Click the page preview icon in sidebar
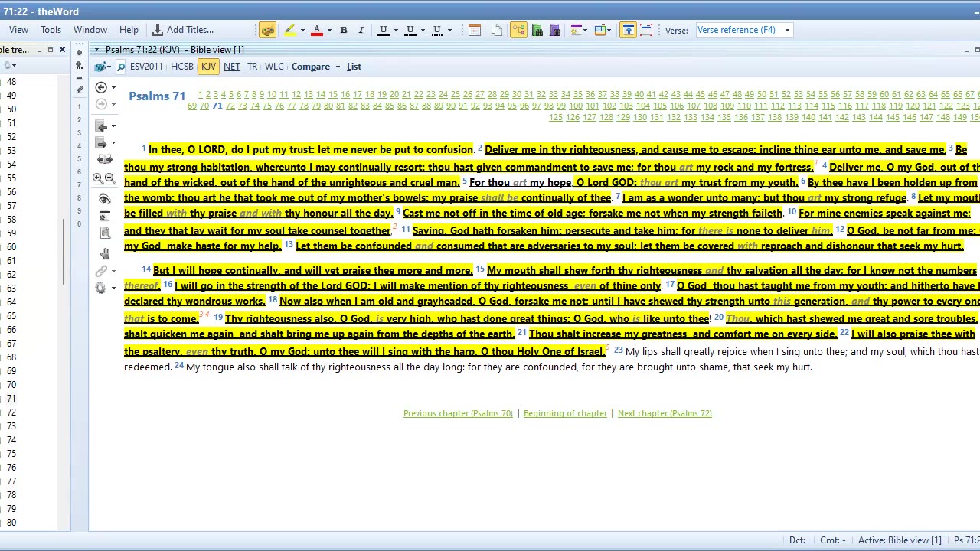Image resolution: width=980 pixels, height=551 pixels. pos(105,233)
